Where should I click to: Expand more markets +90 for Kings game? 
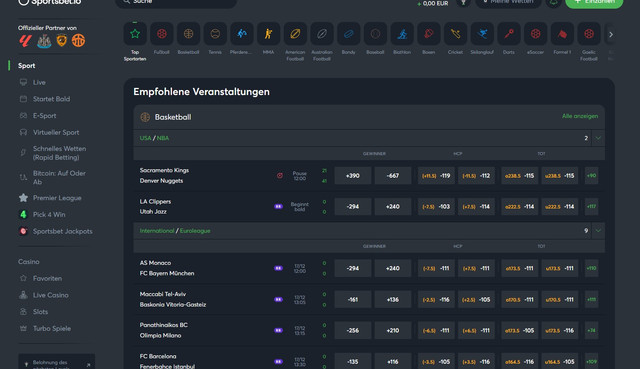(x=591, y=176)
